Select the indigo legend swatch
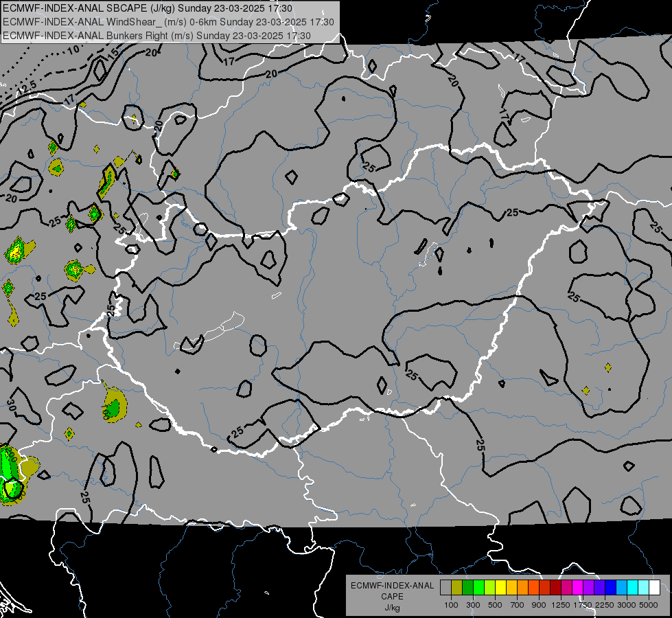 599,588
